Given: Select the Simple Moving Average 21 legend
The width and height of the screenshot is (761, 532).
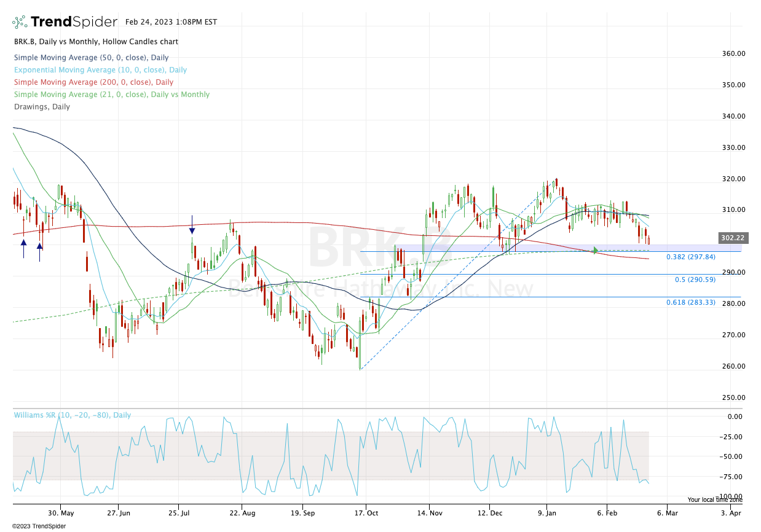Looking at the screenshot, I should 111,95.
